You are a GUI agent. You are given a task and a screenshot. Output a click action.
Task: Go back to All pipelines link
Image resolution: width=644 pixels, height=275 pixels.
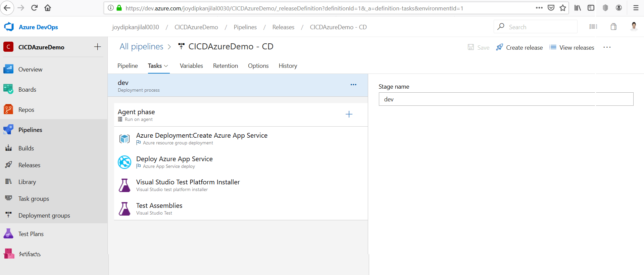[141, 46]
